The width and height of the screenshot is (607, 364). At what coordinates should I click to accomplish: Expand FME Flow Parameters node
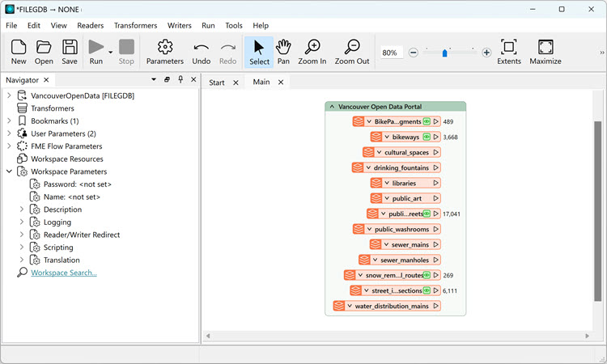click(9, 146)
